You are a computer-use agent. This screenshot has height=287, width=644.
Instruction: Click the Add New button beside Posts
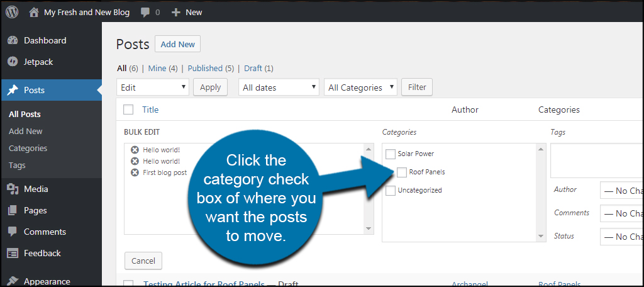click(177, 45)
